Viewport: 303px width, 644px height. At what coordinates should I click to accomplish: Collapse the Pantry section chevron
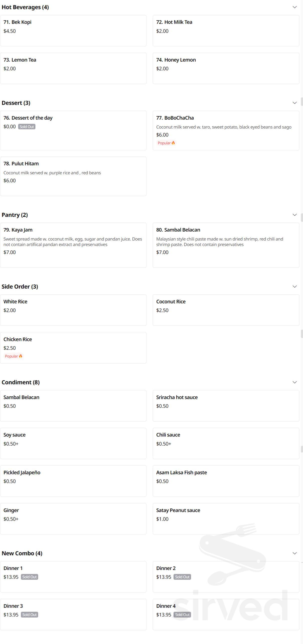coord(294,215)
